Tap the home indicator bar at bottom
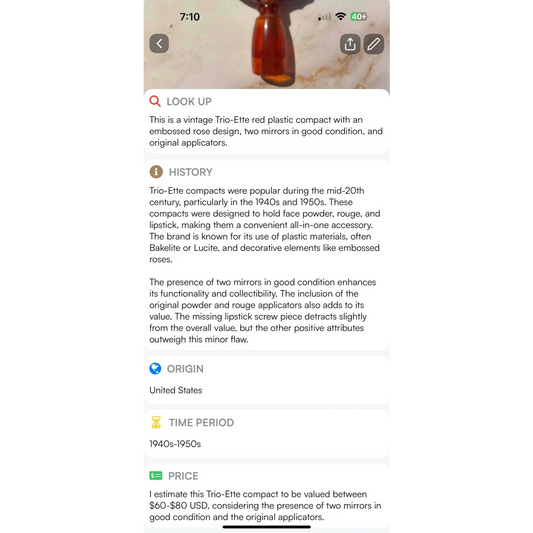The height and width of the screenshot is (533, 533). click(x=267, y=527)
